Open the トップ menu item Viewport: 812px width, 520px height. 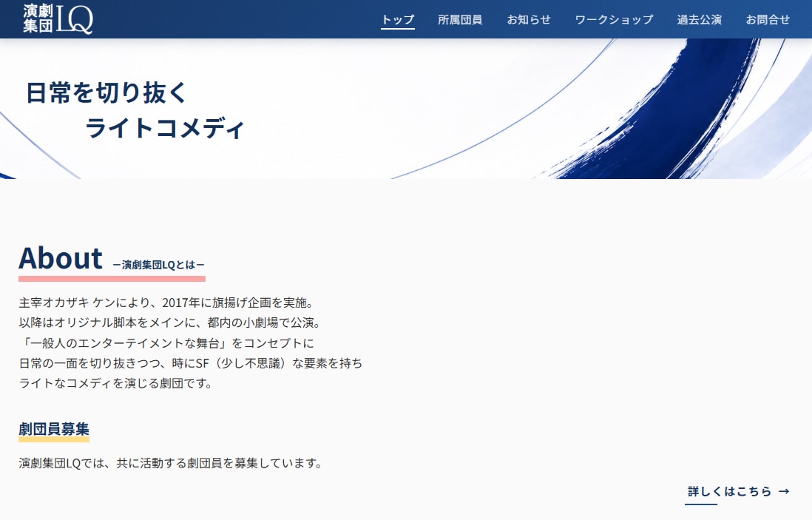tap(398, 20)
